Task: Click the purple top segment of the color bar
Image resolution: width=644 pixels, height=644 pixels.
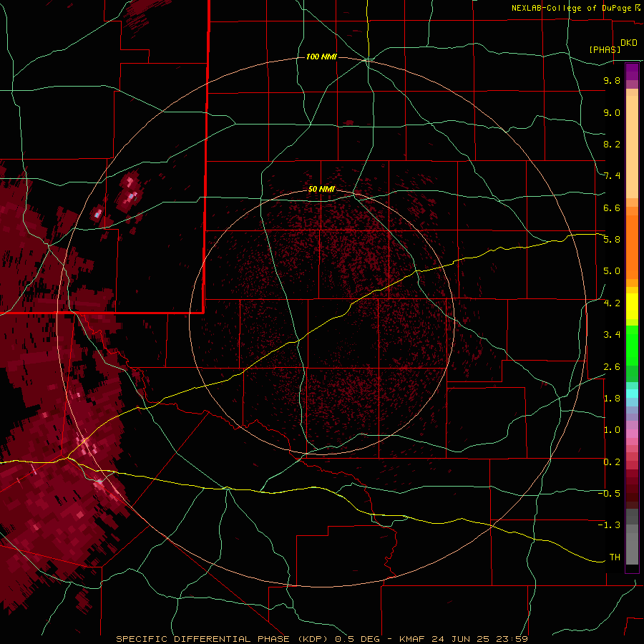Action: pos(632,72)
